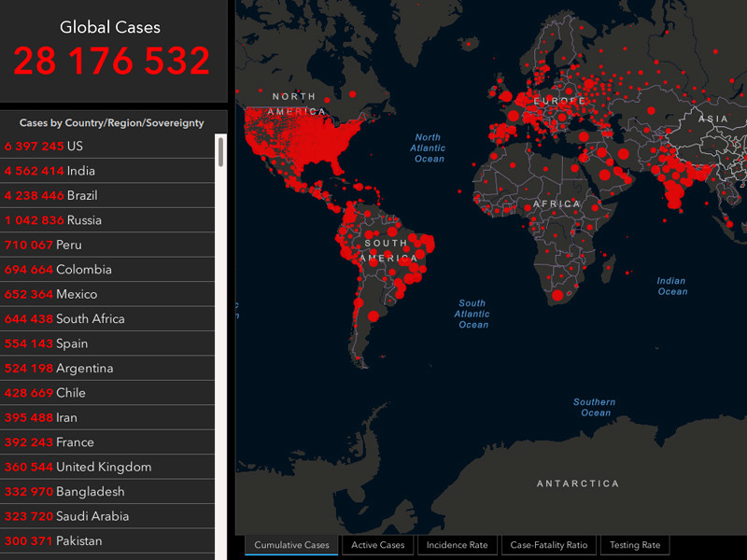Select Iran entry in cases list
The height and width of the screenshot is (560, 747).
[x=107, y=417]
